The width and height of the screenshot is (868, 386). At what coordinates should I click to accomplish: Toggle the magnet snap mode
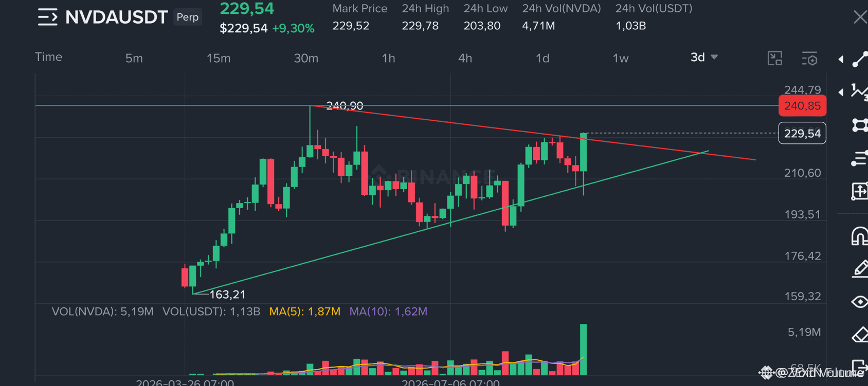(x=860, y=236)
